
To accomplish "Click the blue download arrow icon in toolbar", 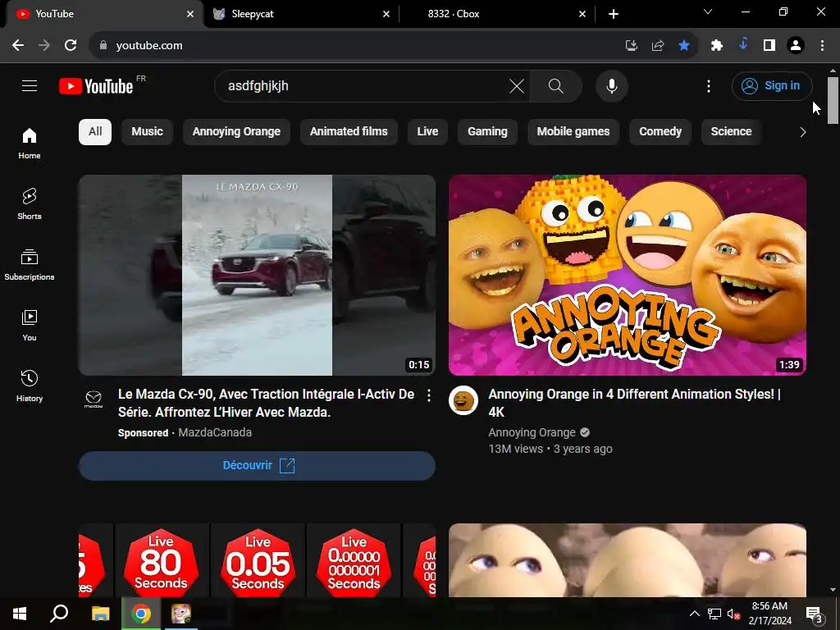I will 743,44.
